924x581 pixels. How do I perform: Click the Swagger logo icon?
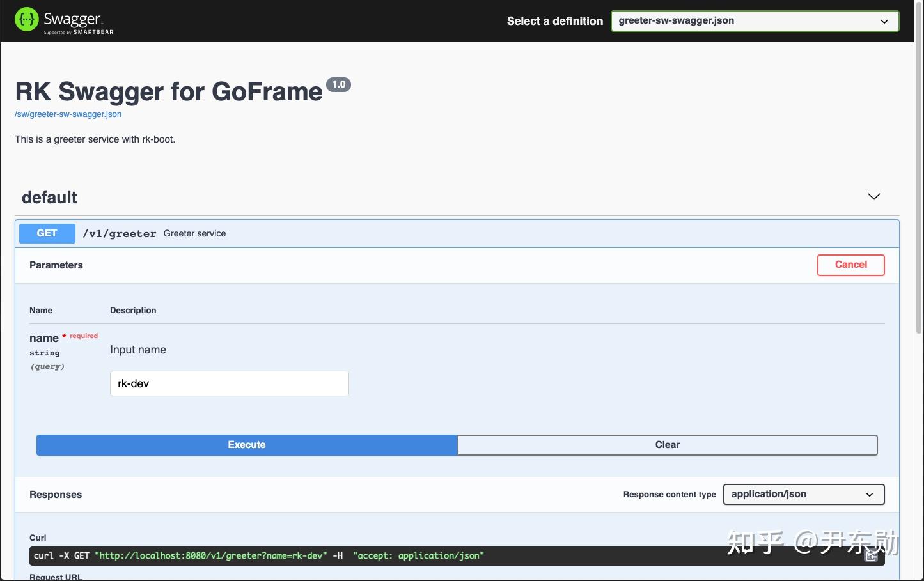click(x=26, y=19)
